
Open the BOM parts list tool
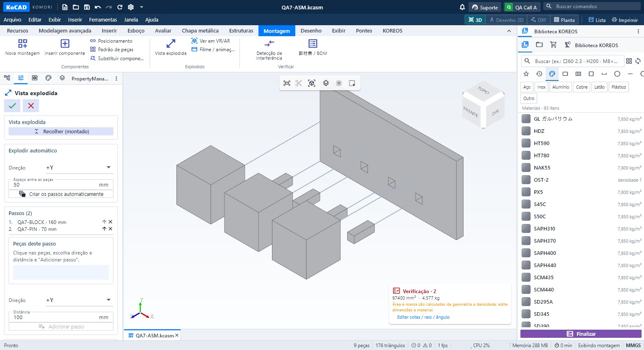pos(313,43)
